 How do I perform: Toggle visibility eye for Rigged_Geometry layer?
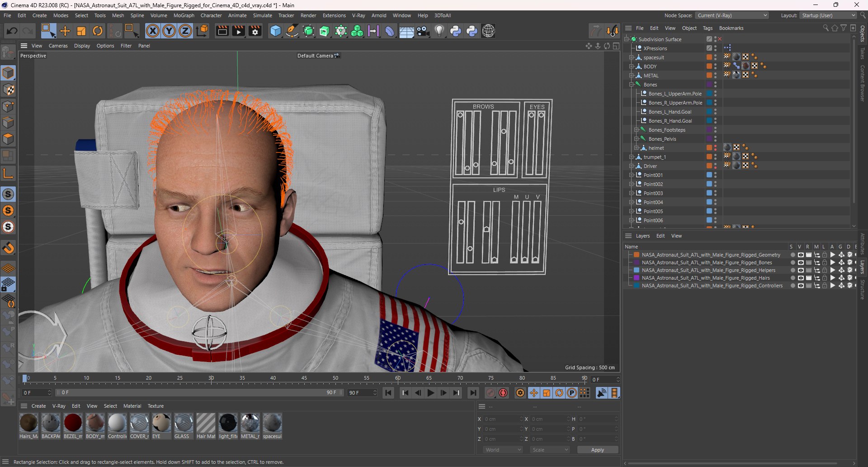click(801, 255)
